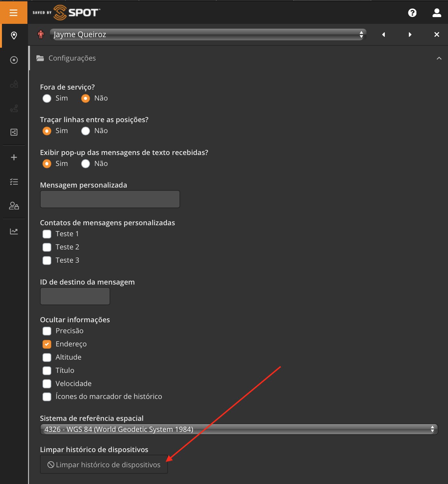The image size is (448, 484).
Task: Click the plus add icon in sidebar
Action: pos(14,157)
